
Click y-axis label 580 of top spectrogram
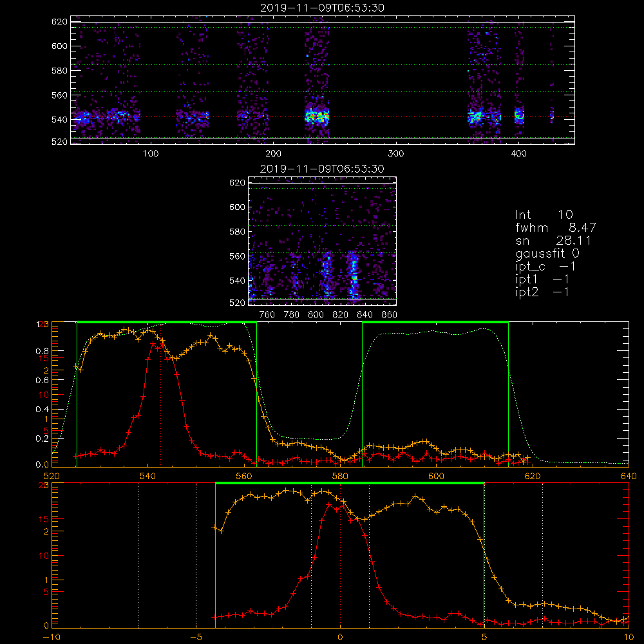point(59,71)
